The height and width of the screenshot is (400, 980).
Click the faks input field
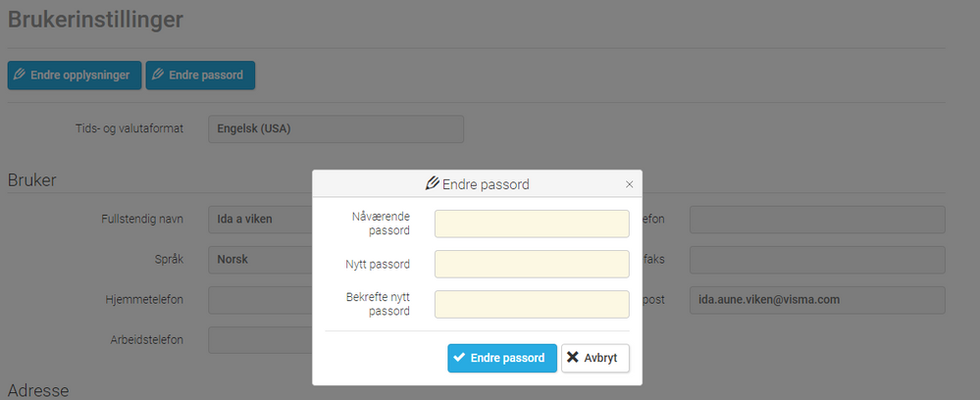(x=817, y=260)
